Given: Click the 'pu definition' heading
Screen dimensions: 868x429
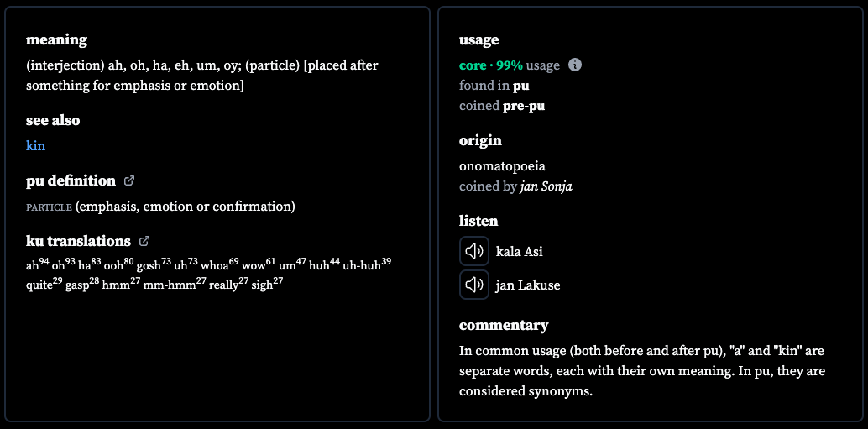Looking at the screenshot, I should tap(71, 181).
